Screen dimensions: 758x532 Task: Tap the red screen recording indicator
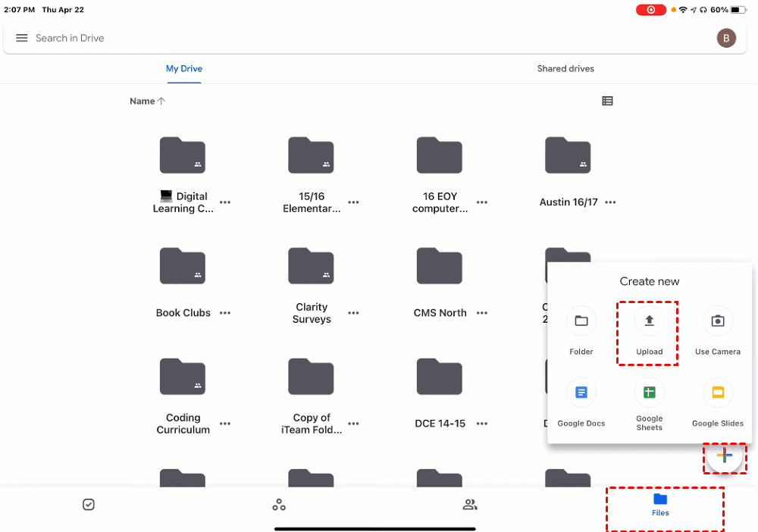pos(650,10)
